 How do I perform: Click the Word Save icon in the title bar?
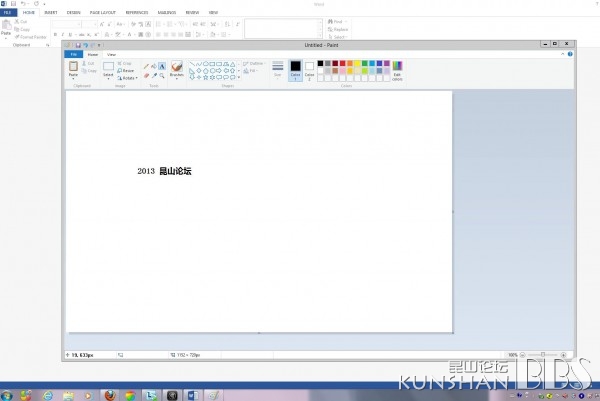pyautogui.click(x=13, y=4)
